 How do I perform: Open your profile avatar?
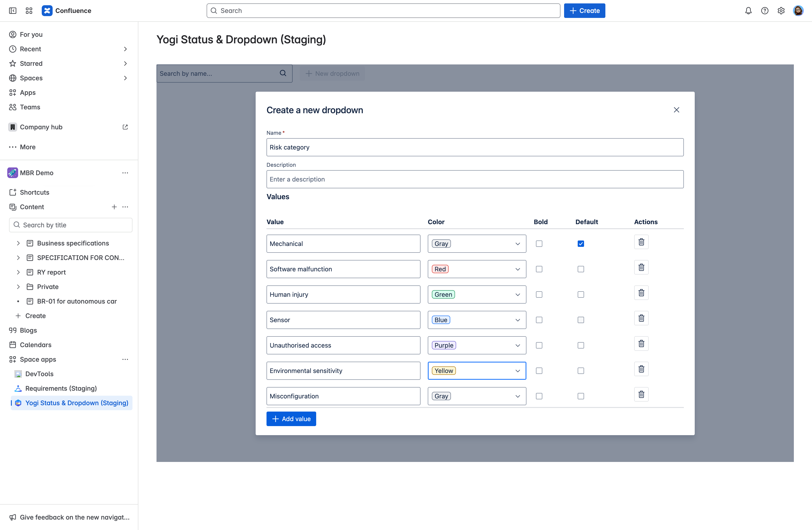[798, 11]
